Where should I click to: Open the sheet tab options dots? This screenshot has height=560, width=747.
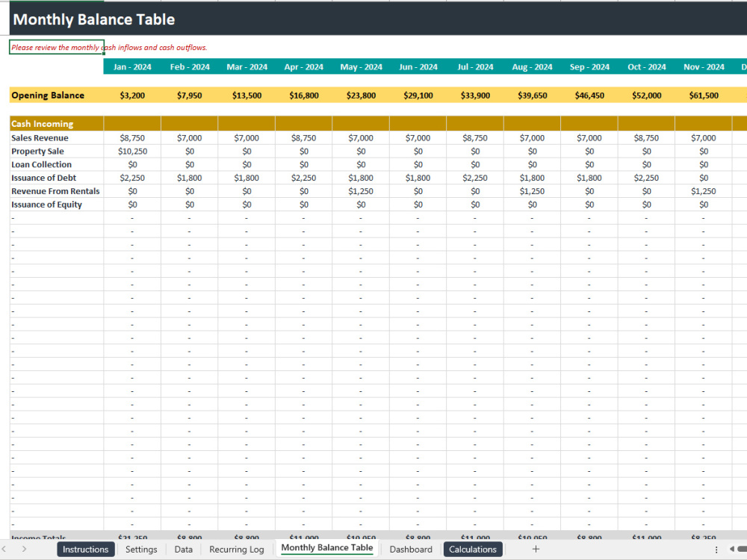716,550
